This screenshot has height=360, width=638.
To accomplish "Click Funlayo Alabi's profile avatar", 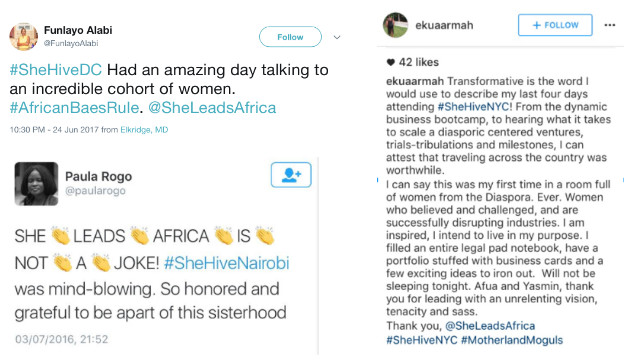I will coord(24,37).
